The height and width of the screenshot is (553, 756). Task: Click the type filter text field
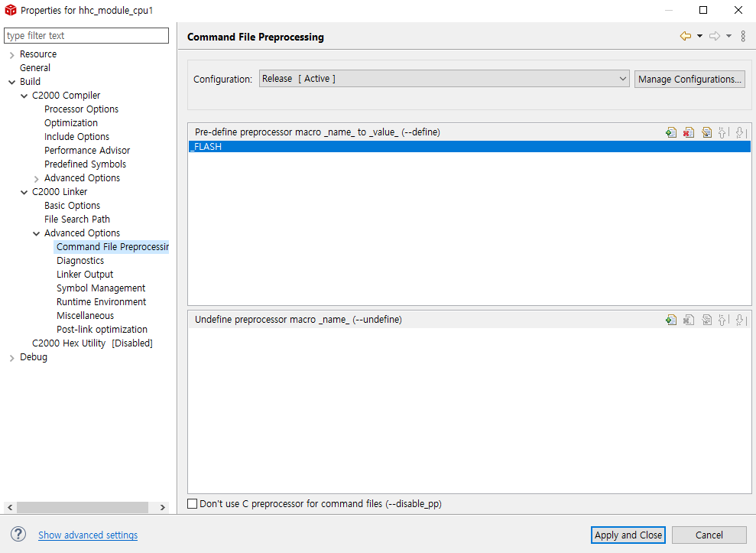(x=86, y=36)
